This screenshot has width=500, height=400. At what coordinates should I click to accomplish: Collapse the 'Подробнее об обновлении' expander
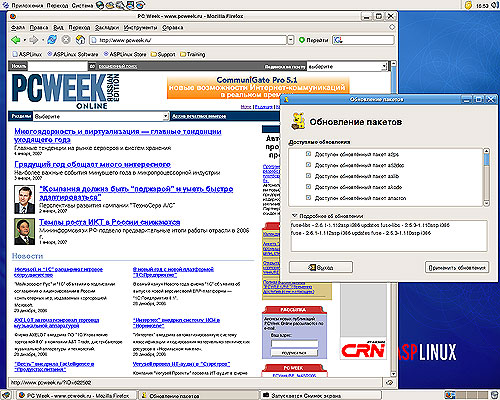point(294,216)
